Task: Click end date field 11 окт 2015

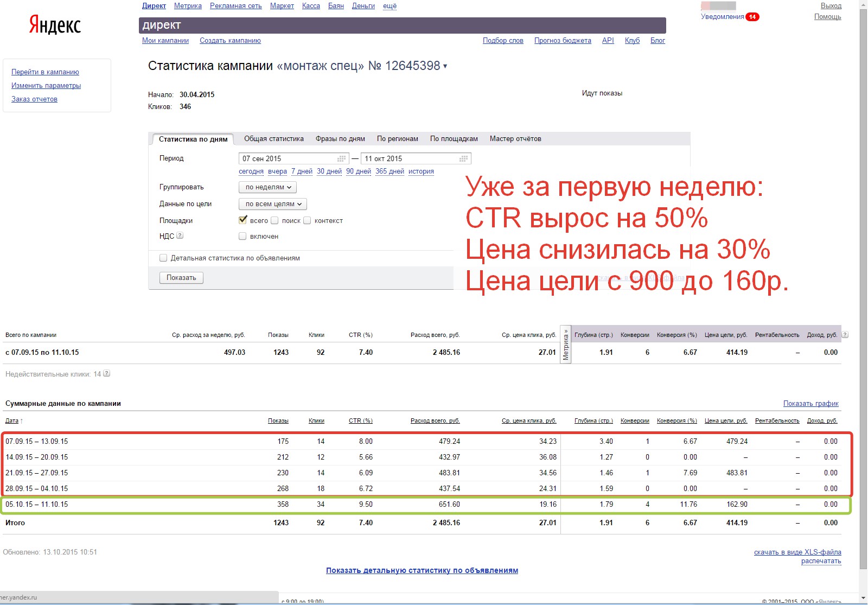Action: (416, 158)
